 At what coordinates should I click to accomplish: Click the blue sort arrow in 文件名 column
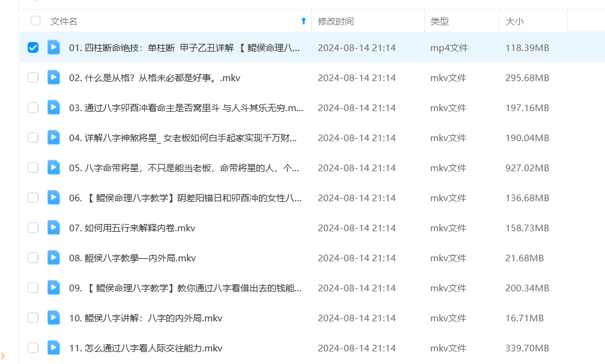click(303, 21)
